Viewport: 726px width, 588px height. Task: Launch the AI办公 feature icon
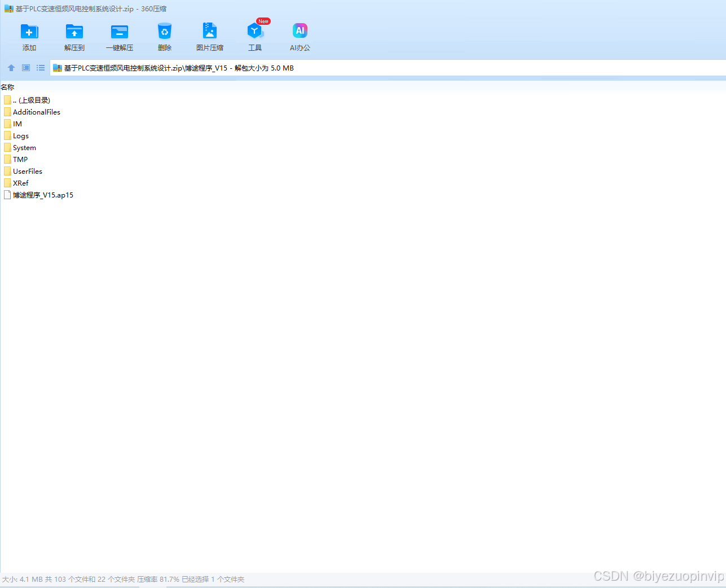[x=300, y=31]
